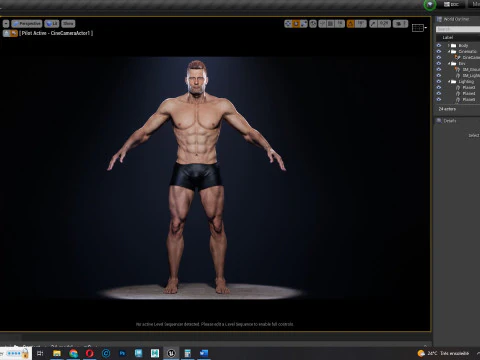Image resolution: width=480 pixels, height=360 pixels.
Task: Open the Lit view mode dropdown
Action: tap(52, 24)
